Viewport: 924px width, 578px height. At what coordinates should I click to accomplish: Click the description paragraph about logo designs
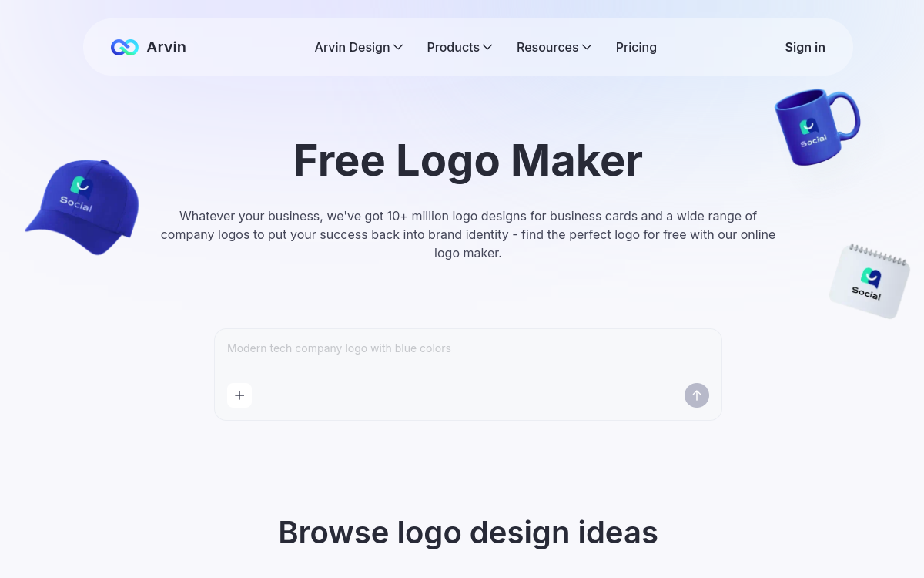tap(468, 234)
